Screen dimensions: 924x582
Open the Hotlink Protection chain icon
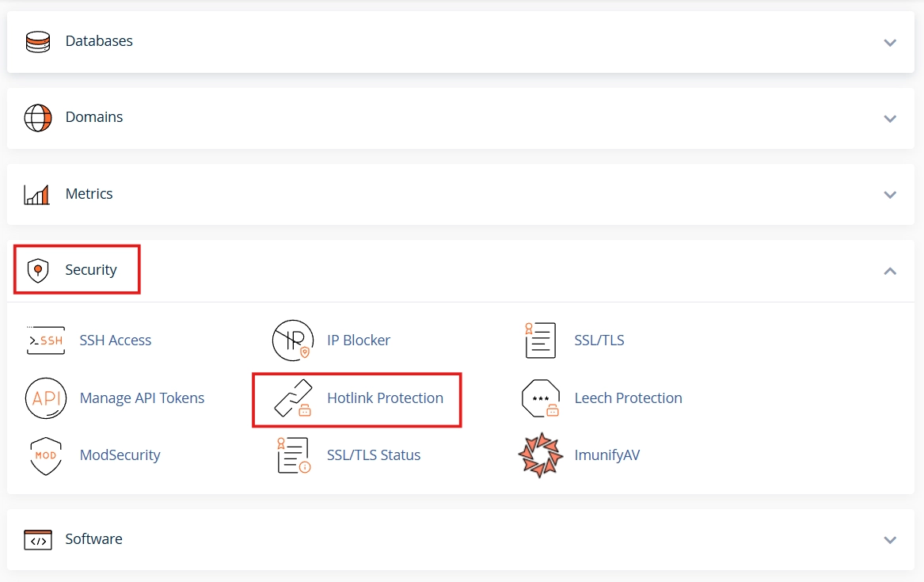tap(293, 398)
